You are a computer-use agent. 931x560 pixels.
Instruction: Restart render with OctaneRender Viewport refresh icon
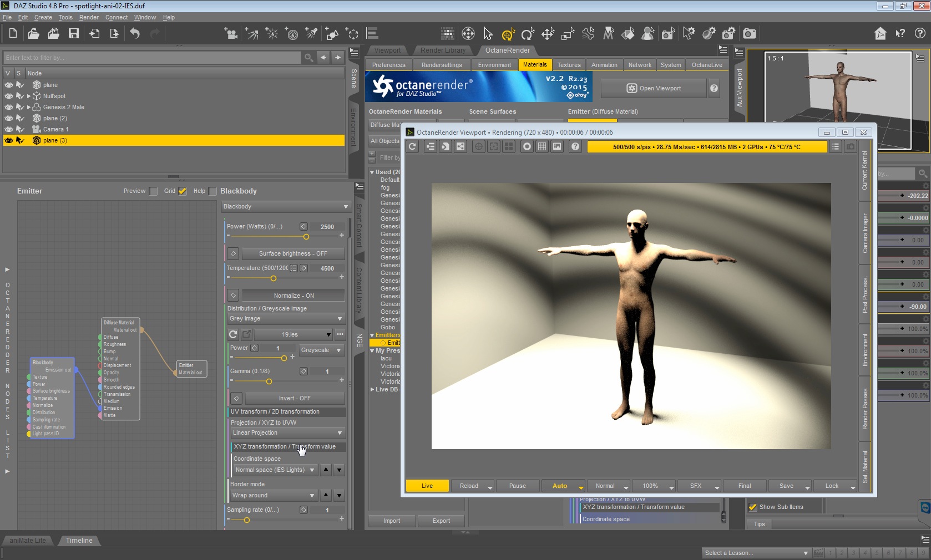412,146
